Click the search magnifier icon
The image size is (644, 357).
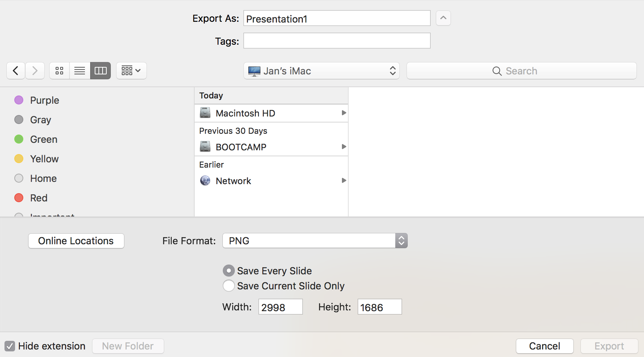tap(497, 71)
